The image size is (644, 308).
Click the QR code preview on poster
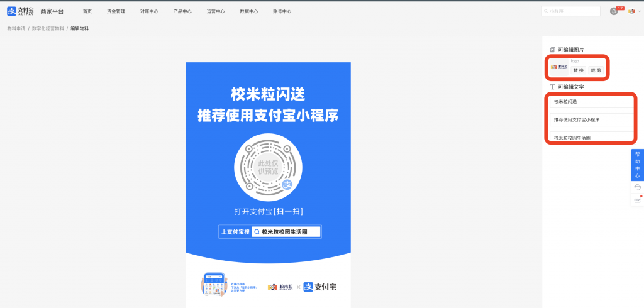pos(268,167)
